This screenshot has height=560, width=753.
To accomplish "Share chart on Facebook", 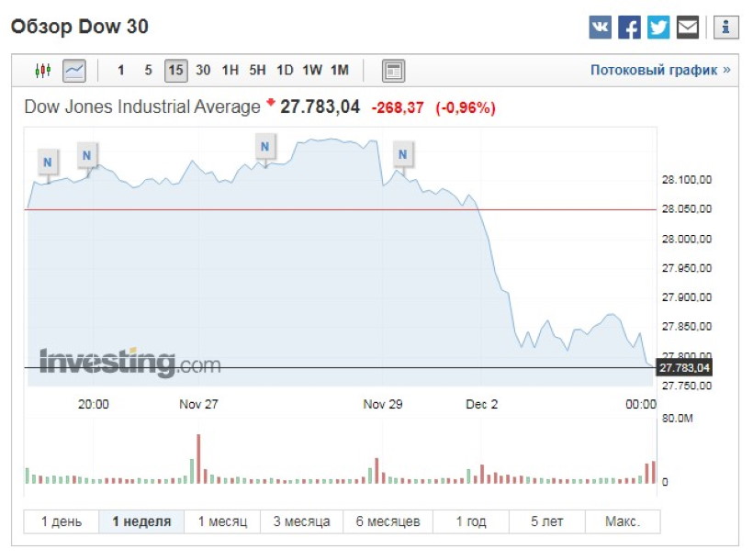I will click(629, 28).
